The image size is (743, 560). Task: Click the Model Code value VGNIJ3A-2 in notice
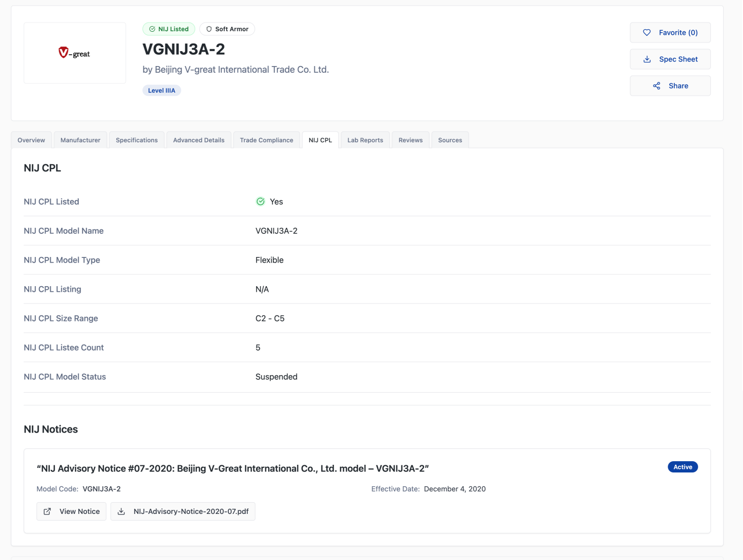101,489
